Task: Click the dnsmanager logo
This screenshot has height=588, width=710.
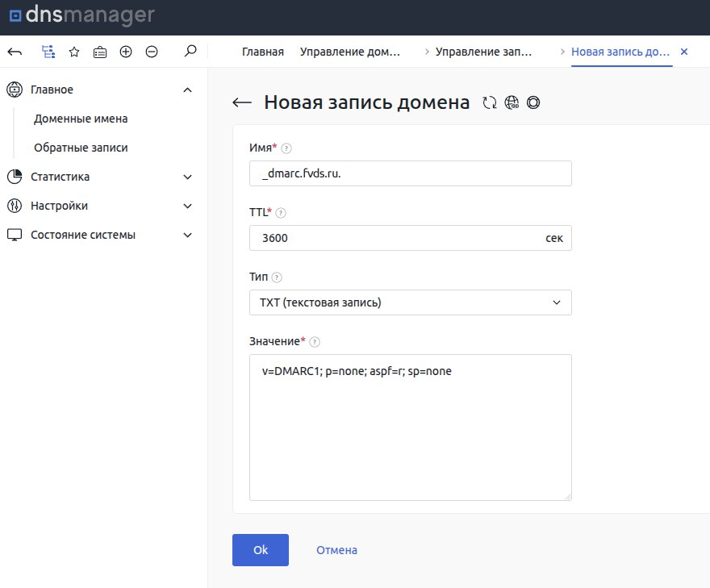Action: [82, 15]
